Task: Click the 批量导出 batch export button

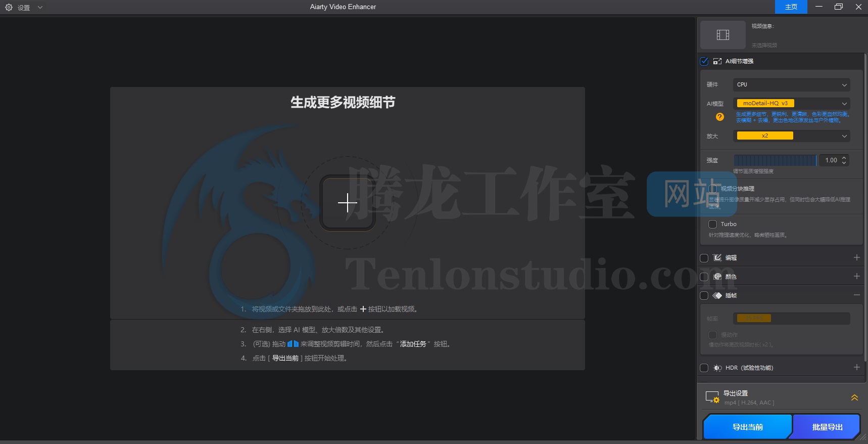Action: coord(827,427)
